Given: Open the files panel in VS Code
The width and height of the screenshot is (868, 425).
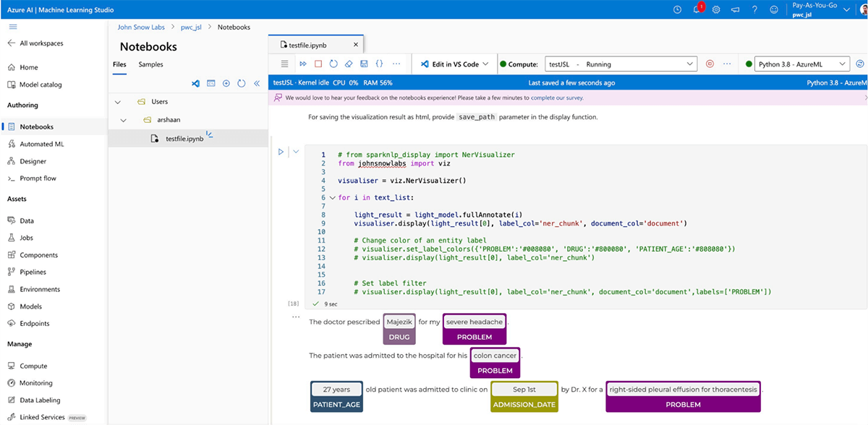Looking at the screenshot, I should point(195,84).
